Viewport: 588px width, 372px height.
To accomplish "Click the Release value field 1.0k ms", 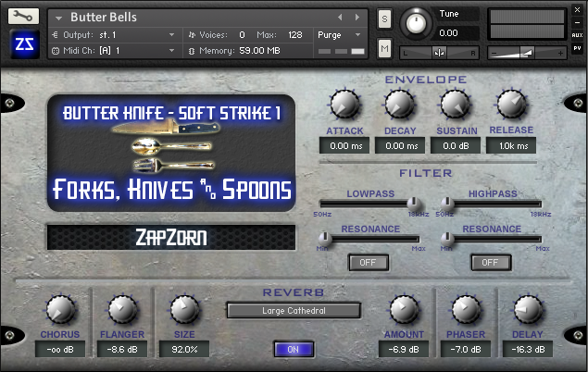I will pyautogui.click(x=511, y=145).
